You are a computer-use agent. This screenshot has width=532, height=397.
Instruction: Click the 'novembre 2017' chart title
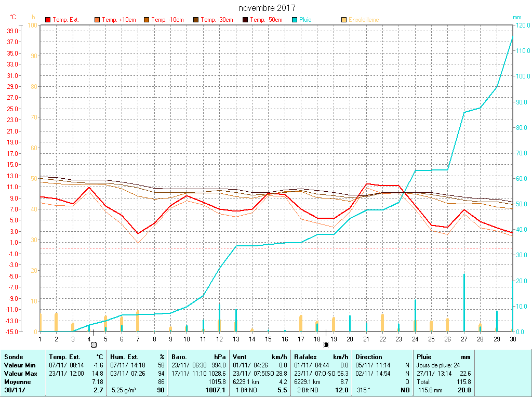267,8
